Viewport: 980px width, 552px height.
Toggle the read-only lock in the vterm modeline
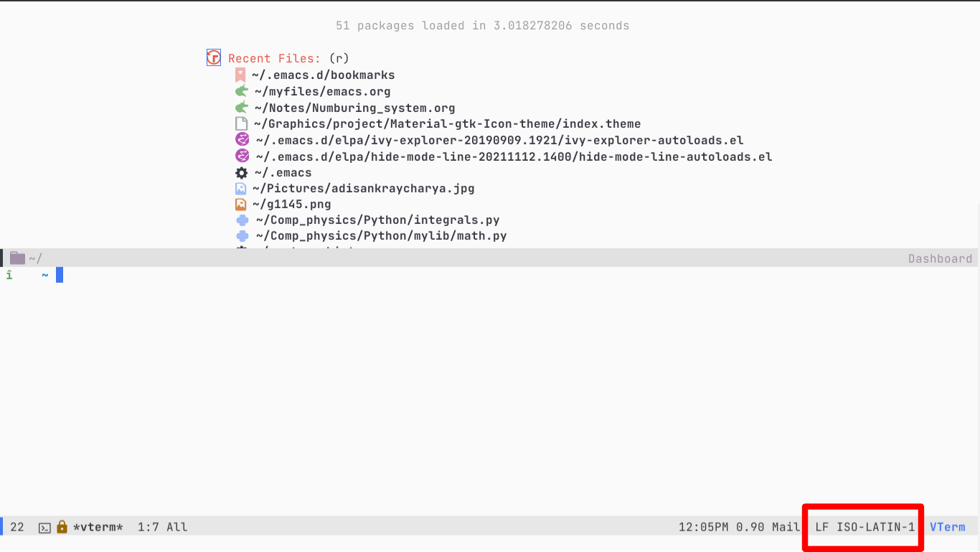point(61,527)
